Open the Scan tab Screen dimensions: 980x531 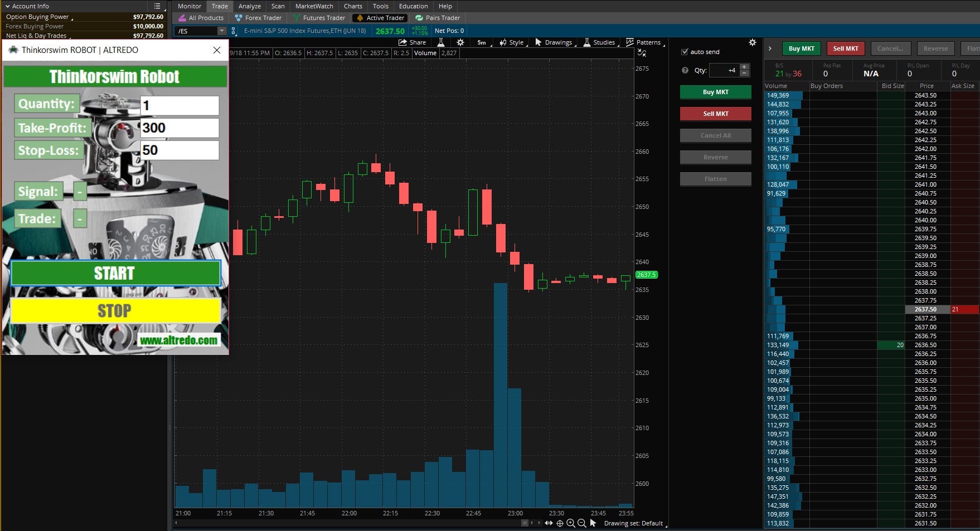click(x=278, y=6)
